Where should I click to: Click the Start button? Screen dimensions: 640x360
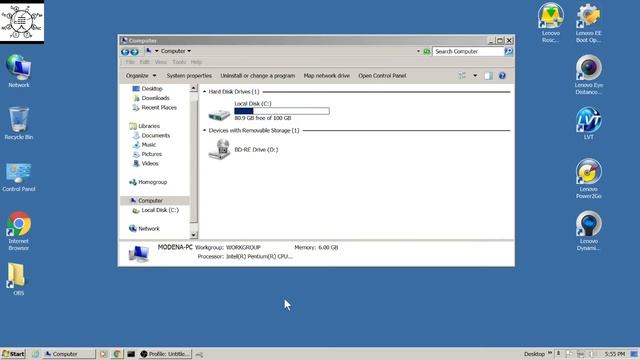13,354
